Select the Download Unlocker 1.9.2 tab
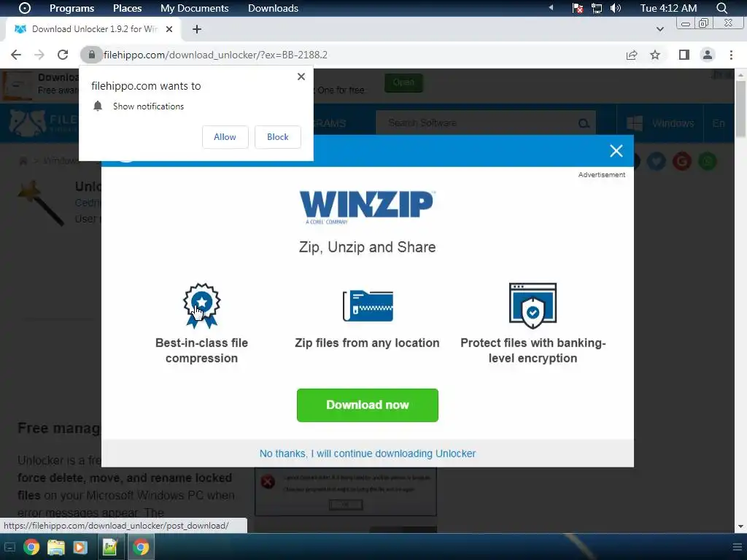The height and width of the screenshot is (560, 747). click(x=93, y=29)
